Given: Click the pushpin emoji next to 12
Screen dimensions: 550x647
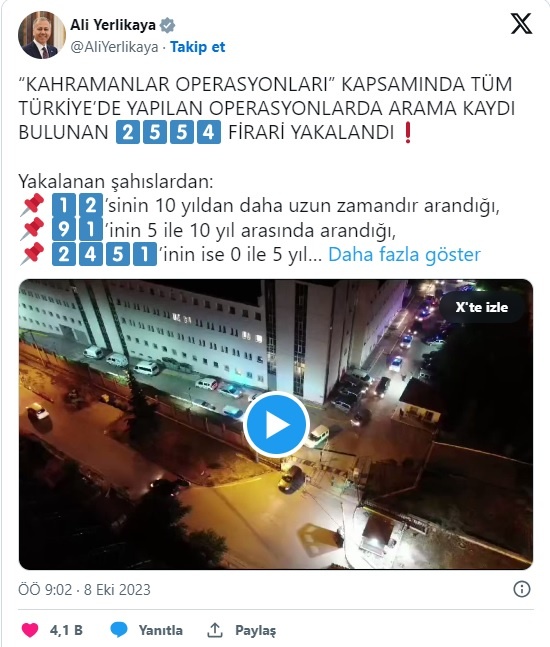Looking at the screenshot, I should click(x=32, y=205).
